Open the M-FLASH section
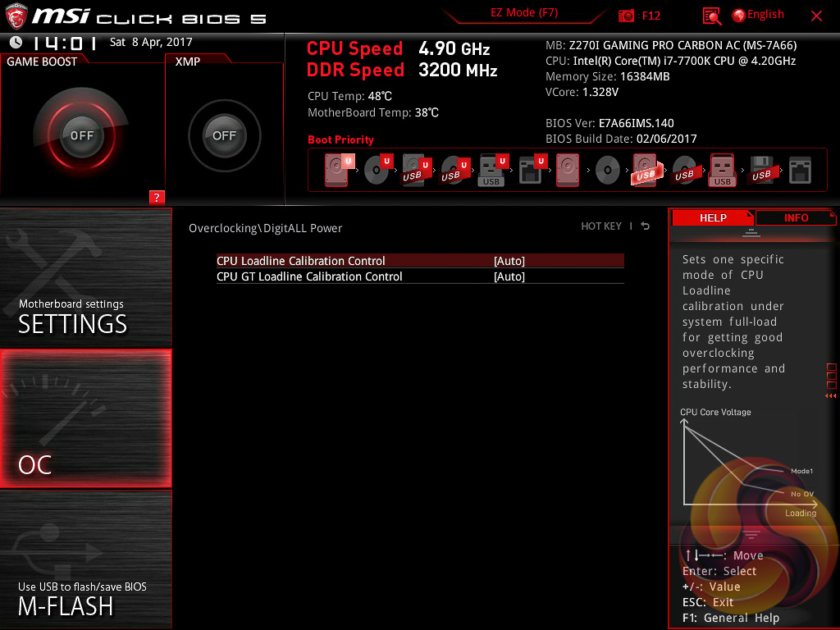This screenshot has width=840, height=630. (85, 559)
